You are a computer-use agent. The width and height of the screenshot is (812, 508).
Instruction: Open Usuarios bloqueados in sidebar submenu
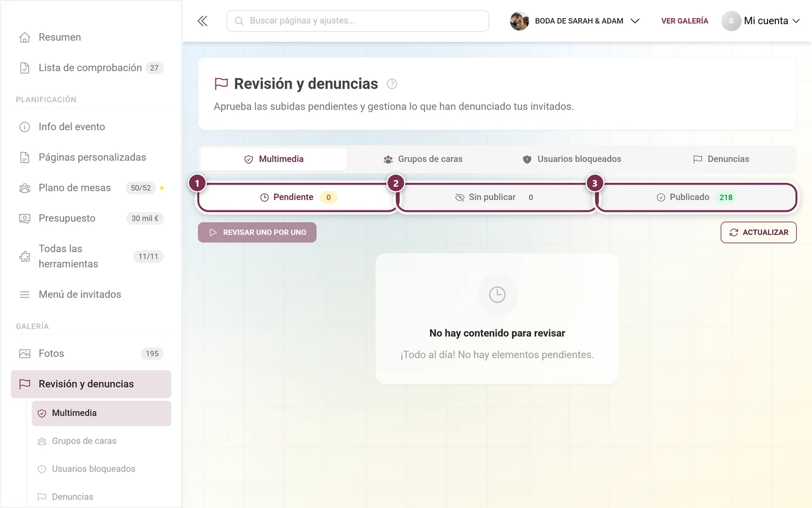(101, 469)
